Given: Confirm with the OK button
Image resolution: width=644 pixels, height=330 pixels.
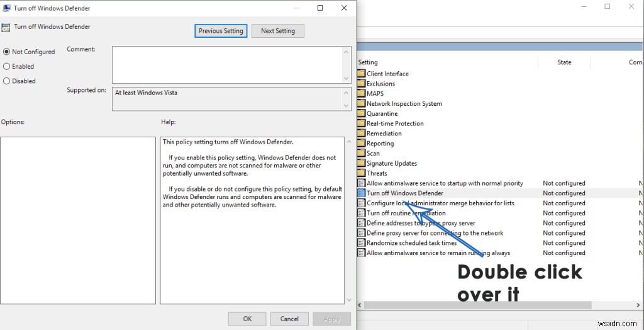Looking at the screenshot, I should point(247,319).
